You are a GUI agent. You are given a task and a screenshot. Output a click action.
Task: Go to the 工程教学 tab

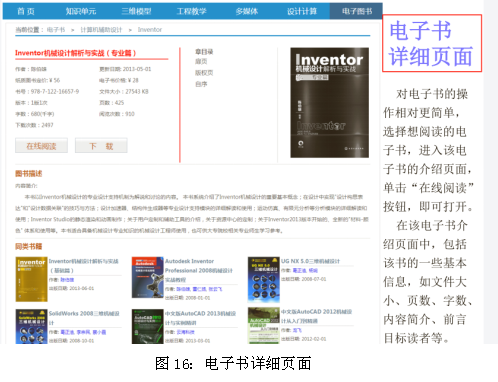click(x=191, y=11)
